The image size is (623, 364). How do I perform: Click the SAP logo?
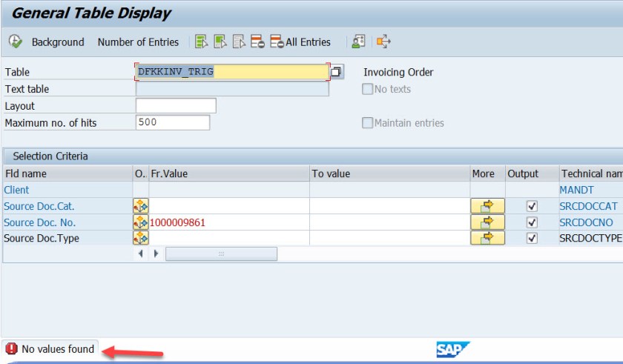453,349
